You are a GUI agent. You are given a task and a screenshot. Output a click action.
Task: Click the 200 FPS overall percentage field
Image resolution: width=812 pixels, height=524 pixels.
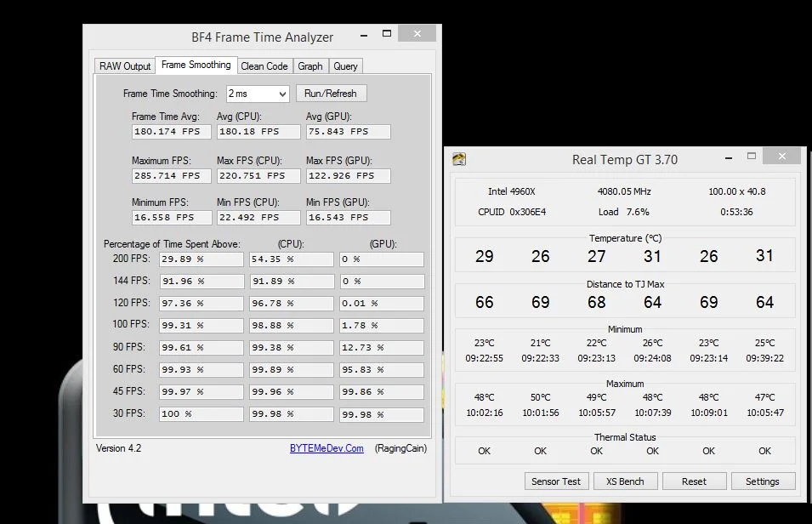(x=201, y=259)
